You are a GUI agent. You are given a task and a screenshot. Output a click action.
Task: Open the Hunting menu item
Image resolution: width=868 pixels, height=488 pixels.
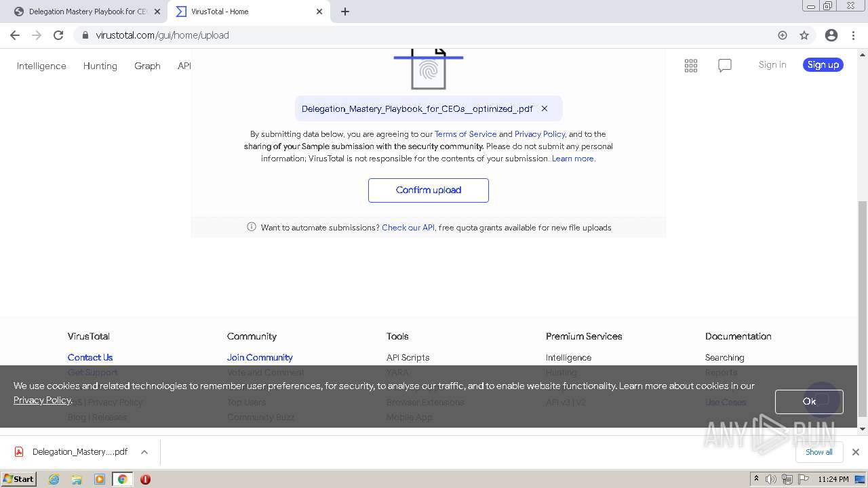click(x=100, y=66)
